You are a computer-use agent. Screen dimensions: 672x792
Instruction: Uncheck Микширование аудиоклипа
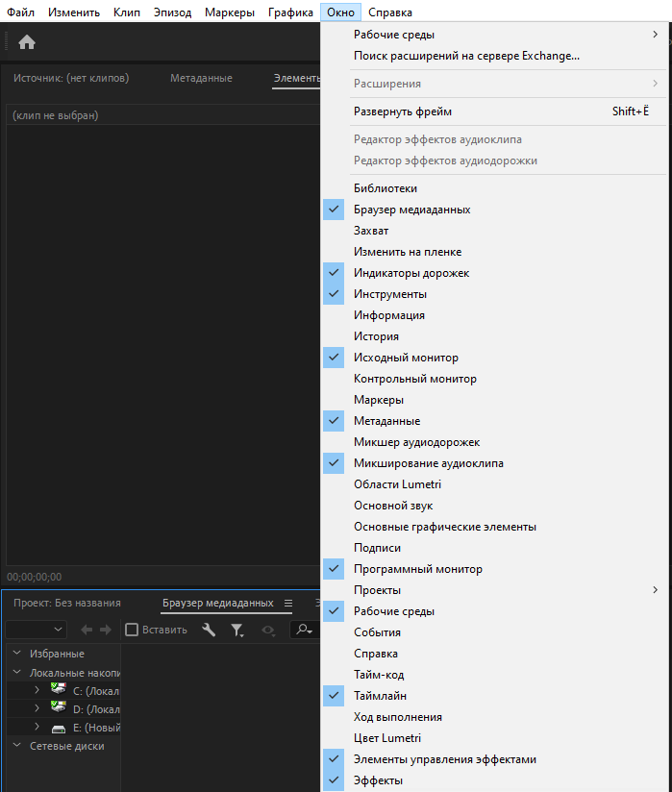tap(493, 463)
